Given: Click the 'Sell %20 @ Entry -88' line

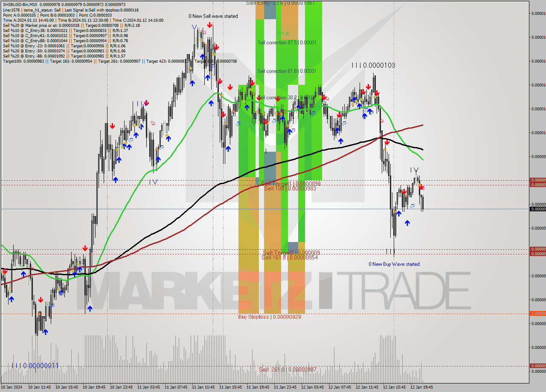Looking at the screenshot, I should pyautogui.click(x=64, y=56).
